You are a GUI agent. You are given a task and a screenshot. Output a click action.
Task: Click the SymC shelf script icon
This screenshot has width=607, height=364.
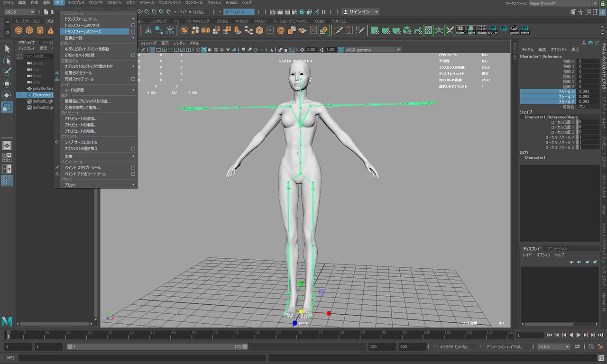point(460,30)
